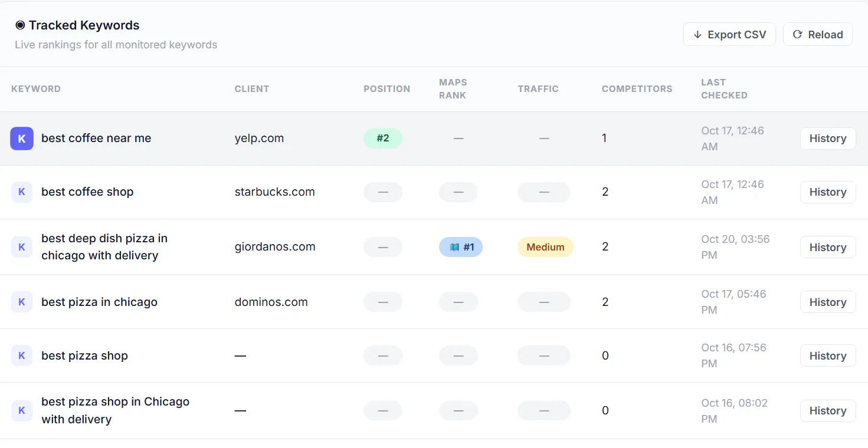Reload the tracked keywords list

tap(817, 35)
